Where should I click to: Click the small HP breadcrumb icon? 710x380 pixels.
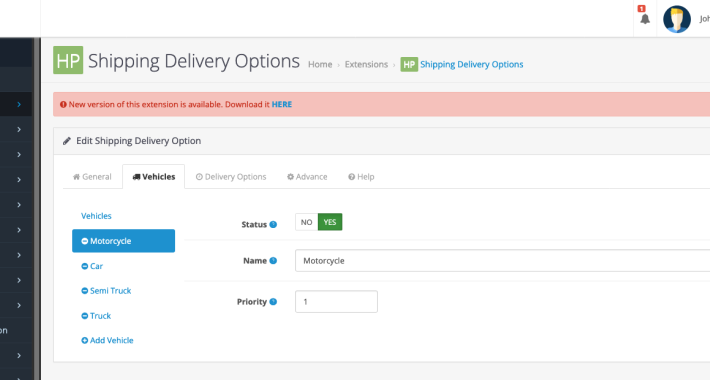(x=409, y=64)
